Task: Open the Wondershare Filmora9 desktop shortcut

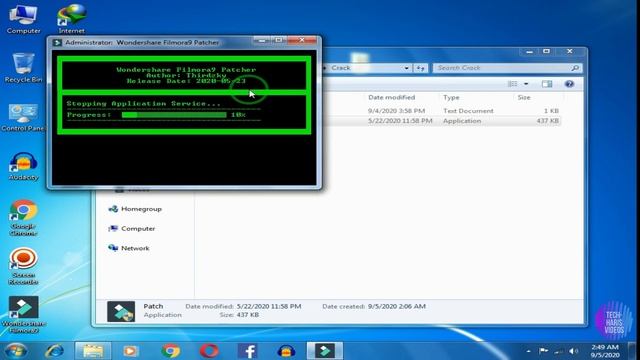Action: 23,314
